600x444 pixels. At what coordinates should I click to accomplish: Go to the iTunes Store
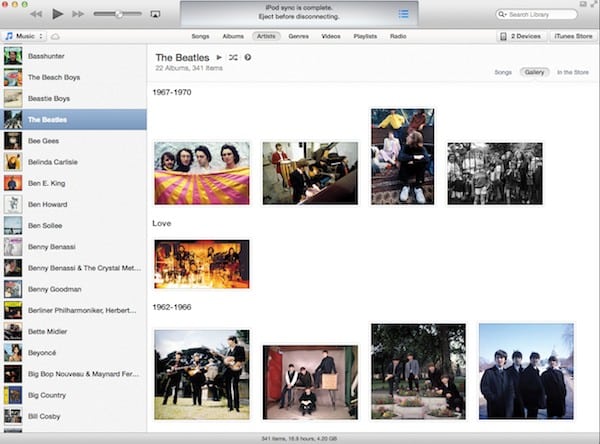coord(573,36)
